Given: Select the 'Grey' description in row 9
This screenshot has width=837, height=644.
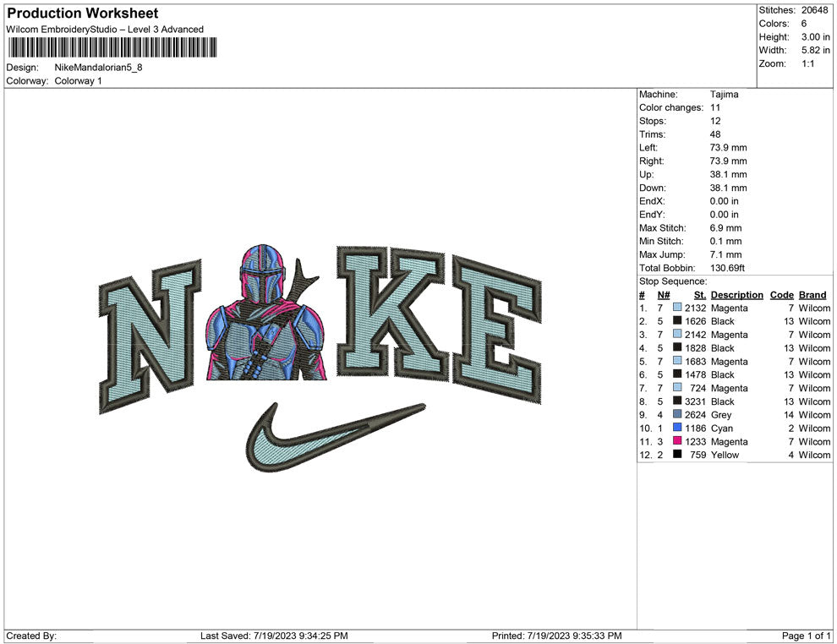Looking at the screenshot, I should click(721, 415).
